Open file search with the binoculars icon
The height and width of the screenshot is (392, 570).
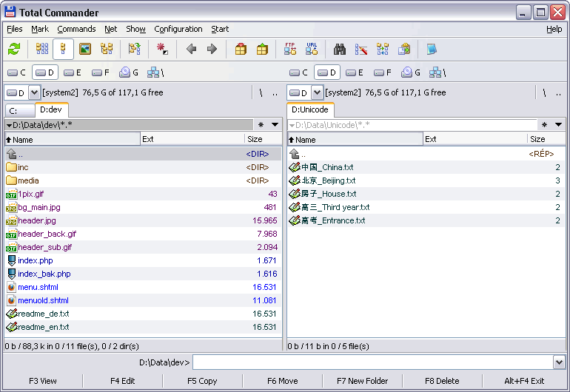pyautogui.click(x=340, y=50)
